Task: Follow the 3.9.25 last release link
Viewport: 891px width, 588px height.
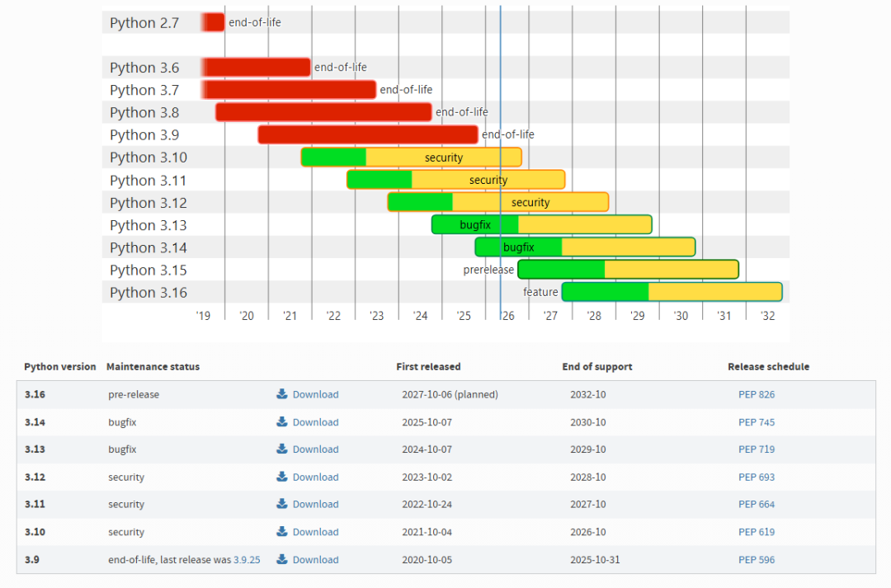Action: 247,560
